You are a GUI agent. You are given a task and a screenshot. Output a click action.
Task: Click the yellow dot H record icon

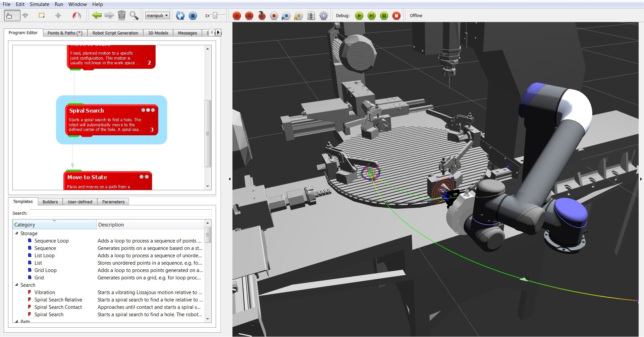pyautogui.click(x=298, y=16)
